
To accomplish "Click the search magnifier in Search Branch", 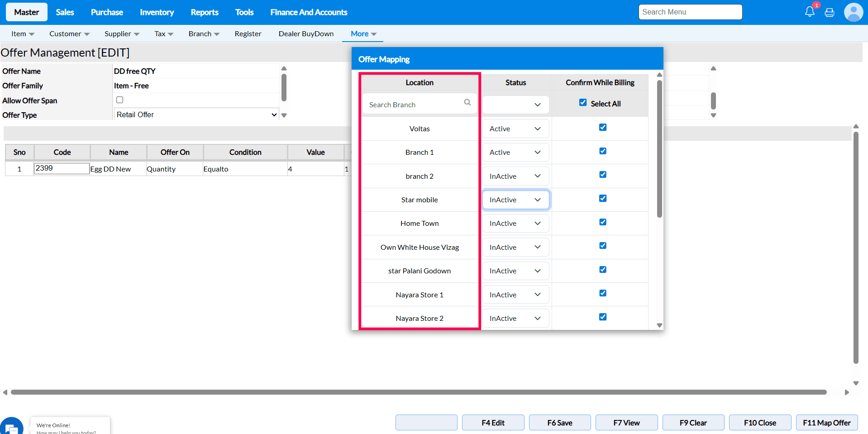I will 467,103.
